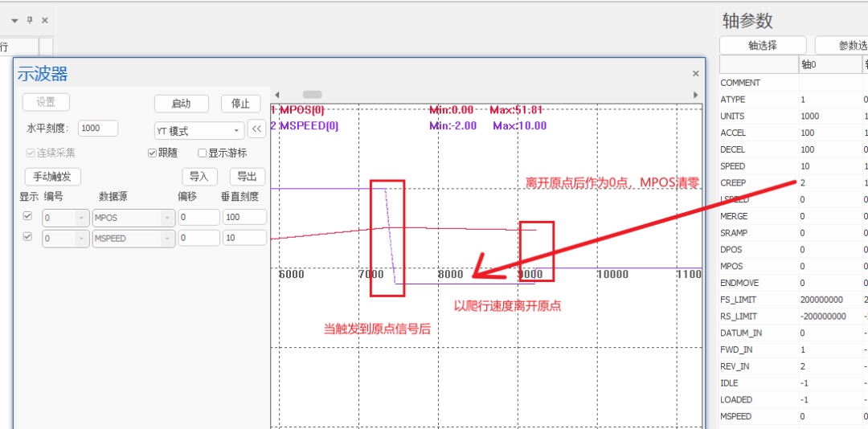The width and height of the screenshot is (868, 429).
Task: Click the CREEP parameter label
Action: (732, 182)
